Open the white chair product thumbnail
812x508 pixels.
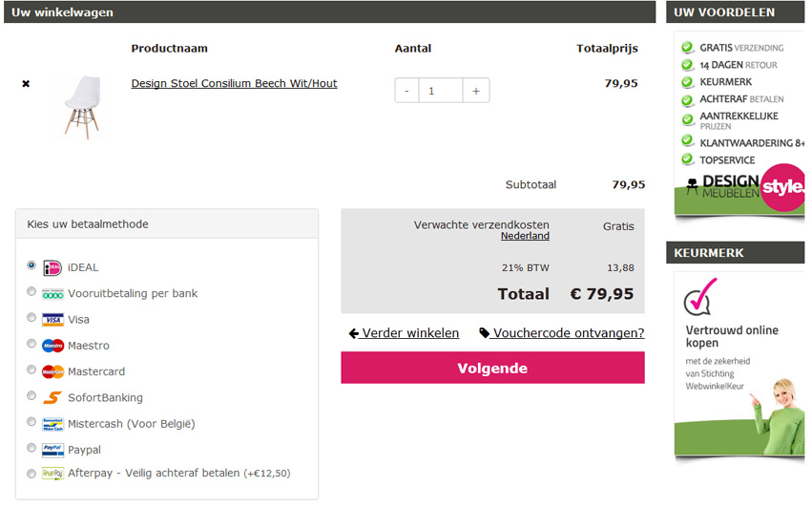(x=82, y=107)
